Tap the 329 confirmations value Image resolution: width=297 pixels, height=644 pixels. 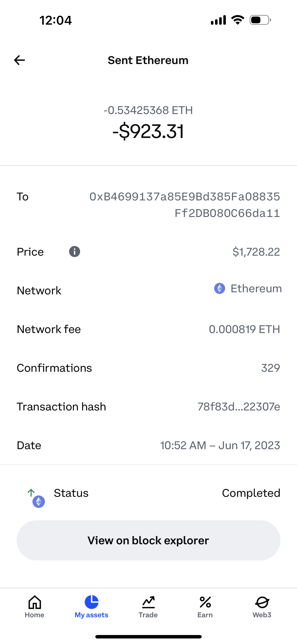click(270, 368)
